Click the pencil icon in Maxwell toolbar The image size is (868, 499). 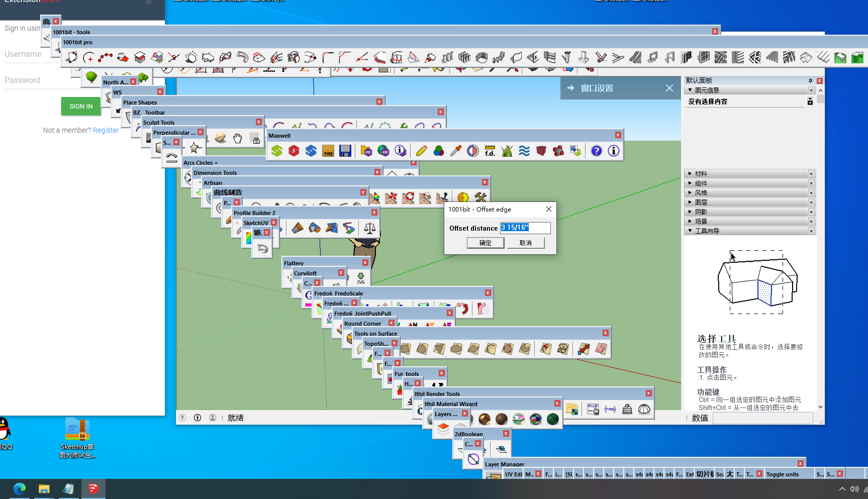click(x=422, y=151)
